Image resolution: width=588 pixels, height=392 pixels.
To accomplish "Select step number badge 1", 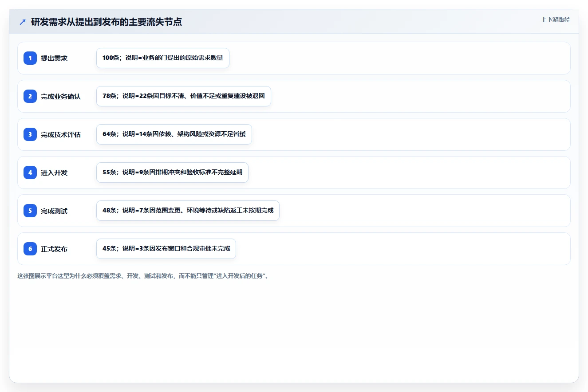I will click(30, 58).
